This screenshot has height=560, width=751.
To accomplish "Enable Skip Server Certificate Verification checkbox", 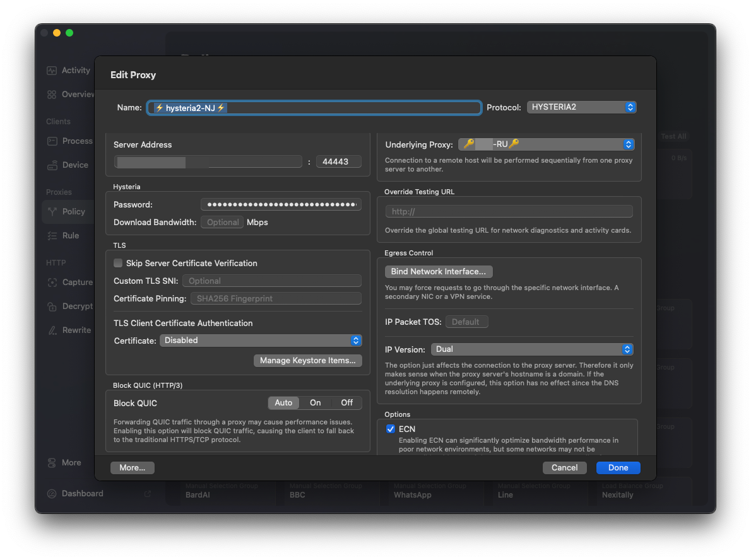I will point(118,263).
